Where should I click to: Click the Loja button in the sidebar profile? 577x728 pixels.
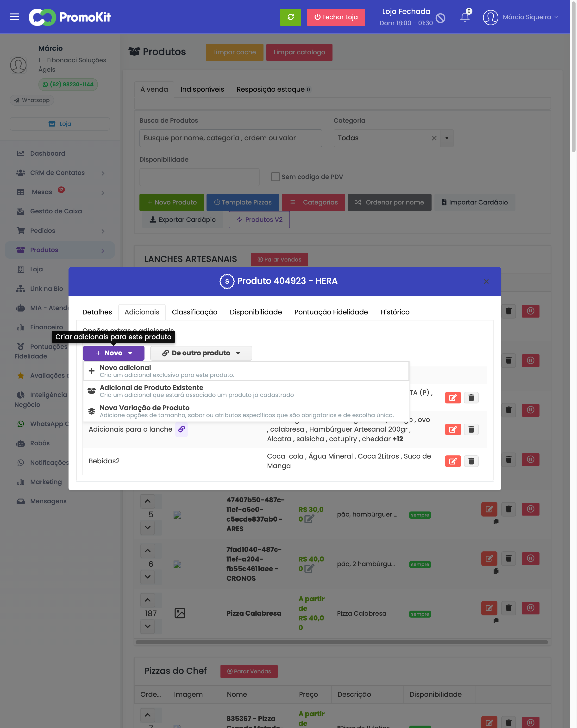(60, 124)
